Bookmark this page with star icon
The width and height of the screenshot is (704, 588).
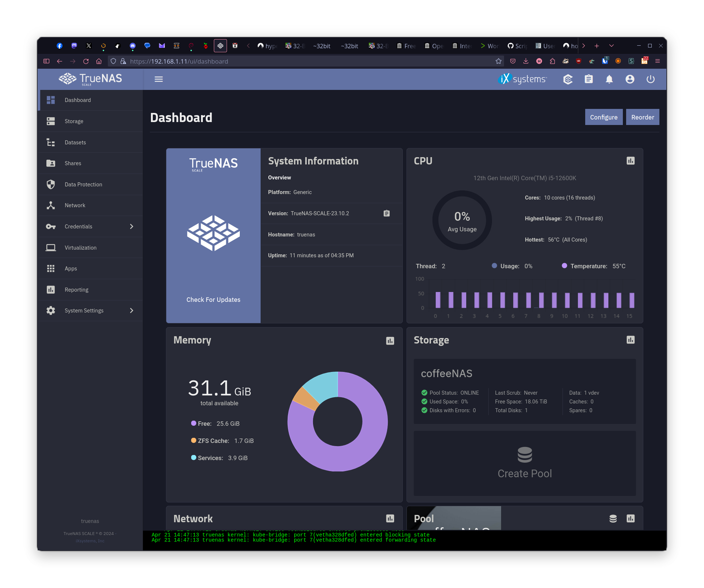tap(498, 61)
